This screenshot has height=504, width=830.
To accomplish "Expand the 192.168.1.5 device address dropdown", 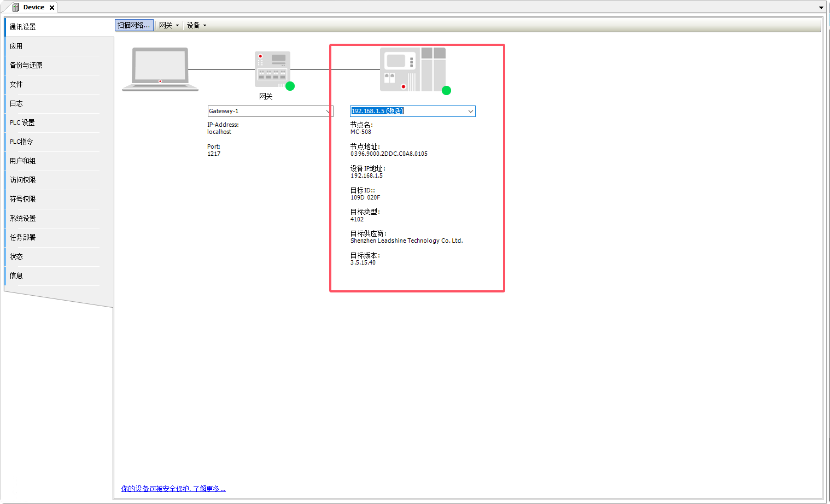I will tap(470, 112).
